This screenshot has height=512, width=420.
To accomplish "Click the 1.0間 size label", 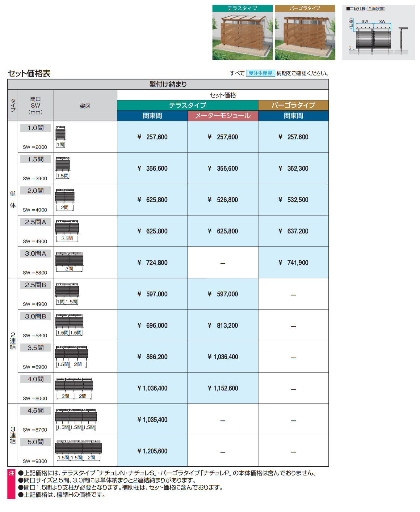I will coord(36,128).
